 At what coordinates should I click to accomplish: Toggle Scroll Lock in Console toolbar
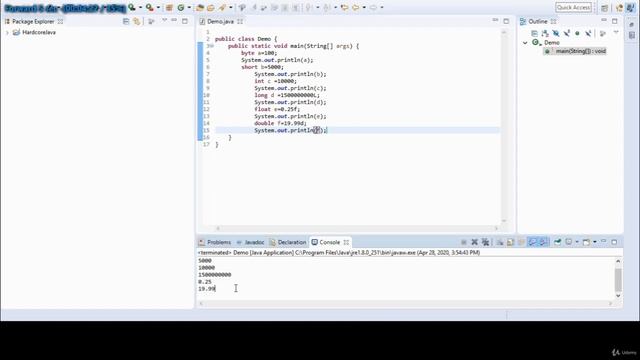pyautogui.click(x=511, y=242)
